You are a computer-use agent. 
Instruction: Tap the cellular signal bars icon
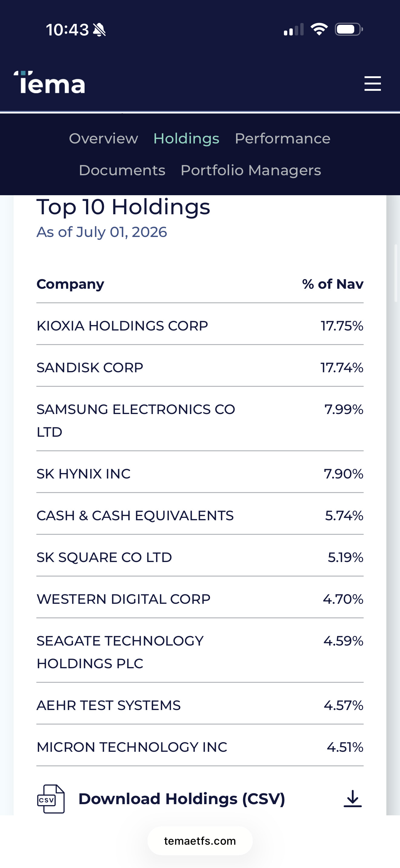(x=294, y=29)
